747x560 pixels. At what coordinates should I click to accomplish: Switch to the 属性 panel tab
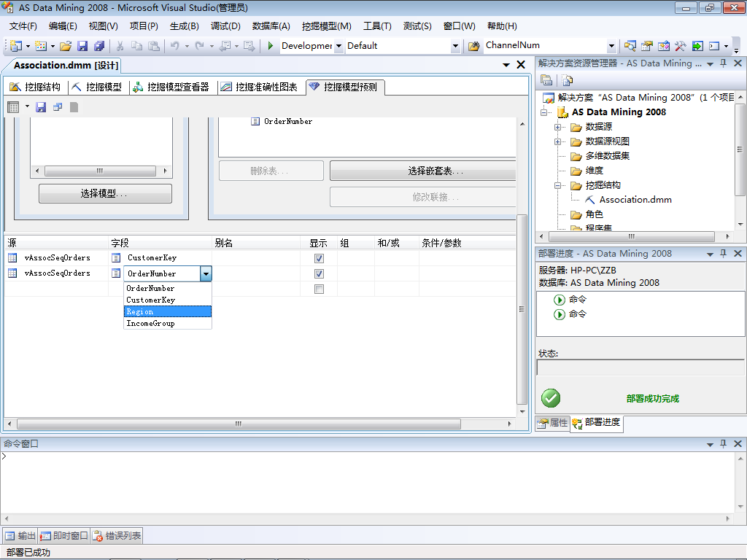[553, 423]
